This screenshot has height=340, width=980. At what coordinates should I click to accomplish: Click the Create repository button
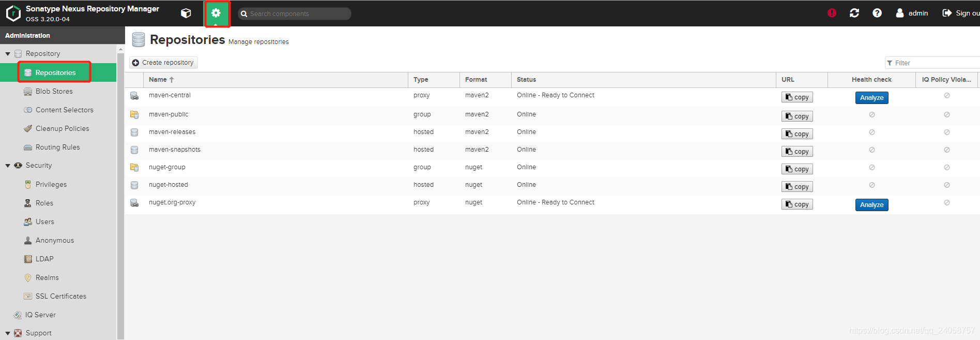(163, 63)
